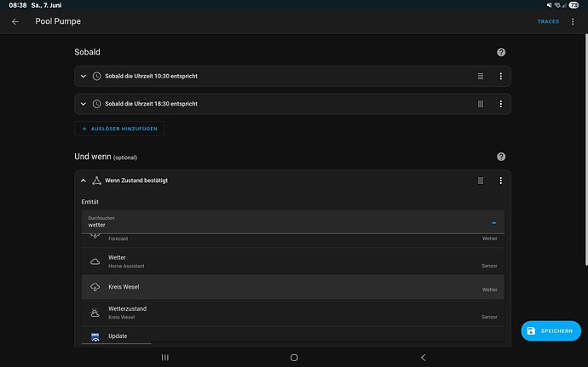Select Kreis Wesel weather entity

[292, 287]
